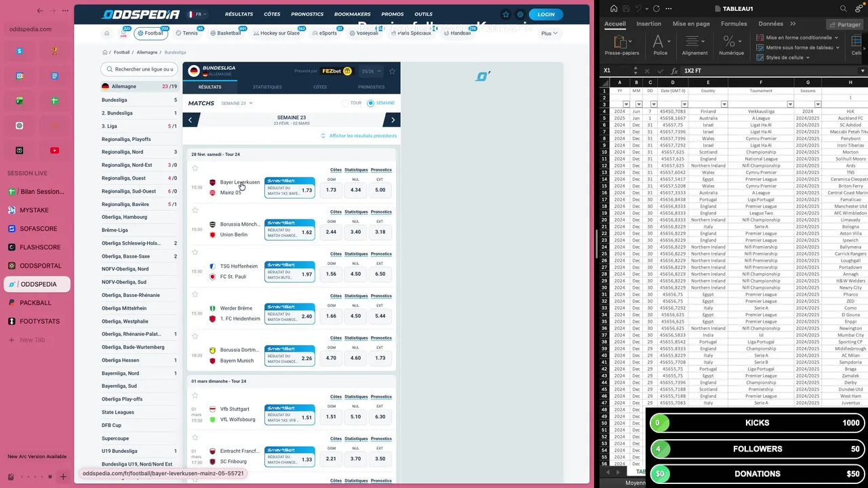
Task: Switch to the STATISTIQUES league tab
Action: [267, 87]
